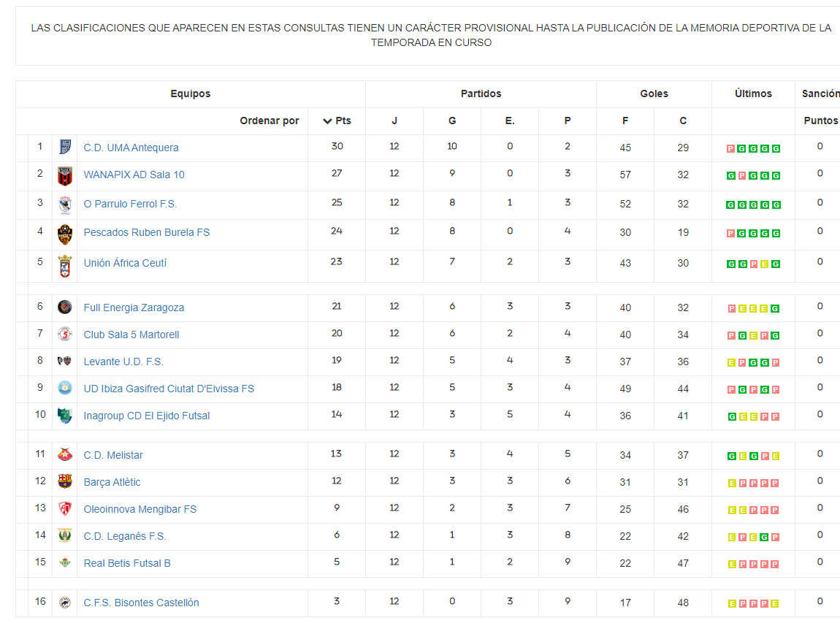Click El Ejido Futsal's first green G badge

(x=732, y=417)
